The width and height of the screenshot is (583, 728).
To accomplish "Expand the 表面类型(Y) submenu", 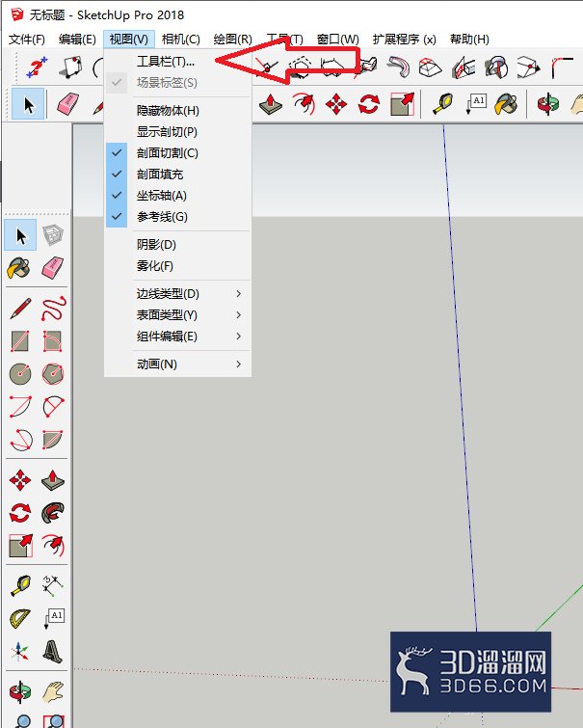I will pyautogui.click(x=178, y=315).
